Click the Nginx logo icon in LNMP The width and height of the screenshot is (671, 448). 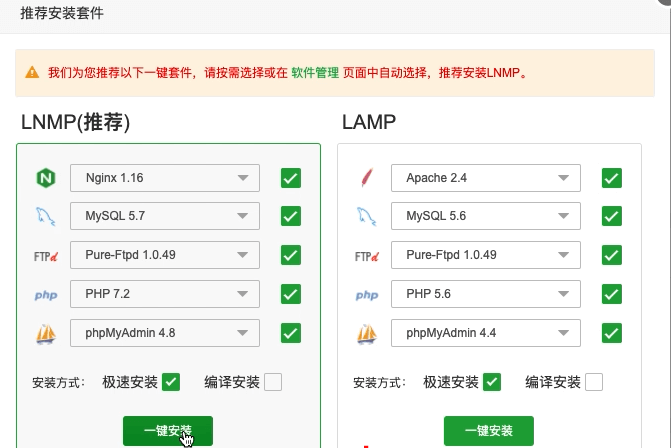pos(46,178)
